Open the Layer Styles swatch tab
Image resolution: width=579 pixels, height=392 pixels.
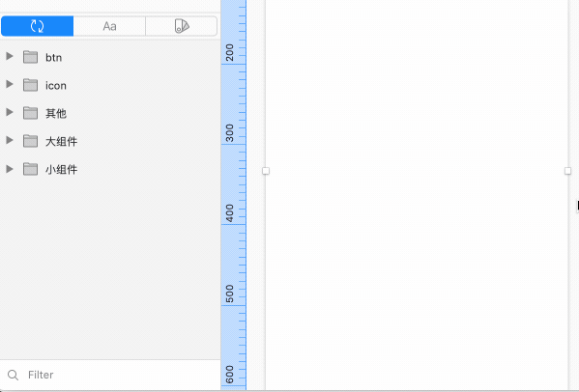(x=182, y=26)
